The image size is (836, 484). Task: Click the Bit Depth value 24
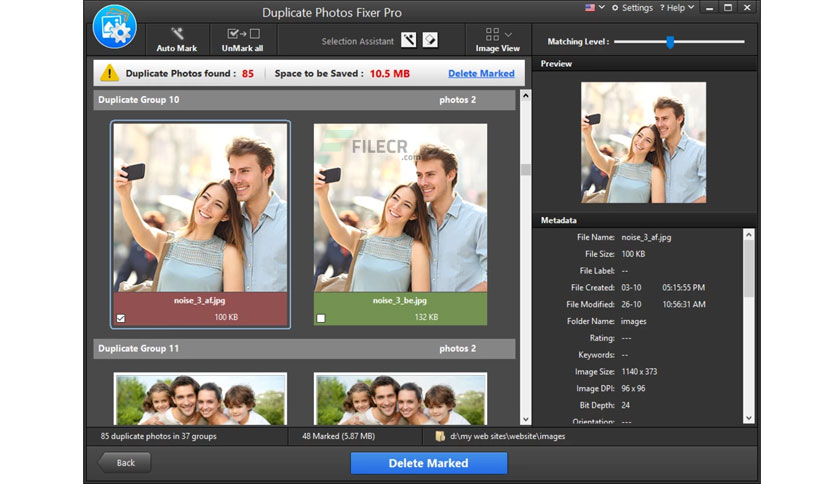click(x=625, y=405)
